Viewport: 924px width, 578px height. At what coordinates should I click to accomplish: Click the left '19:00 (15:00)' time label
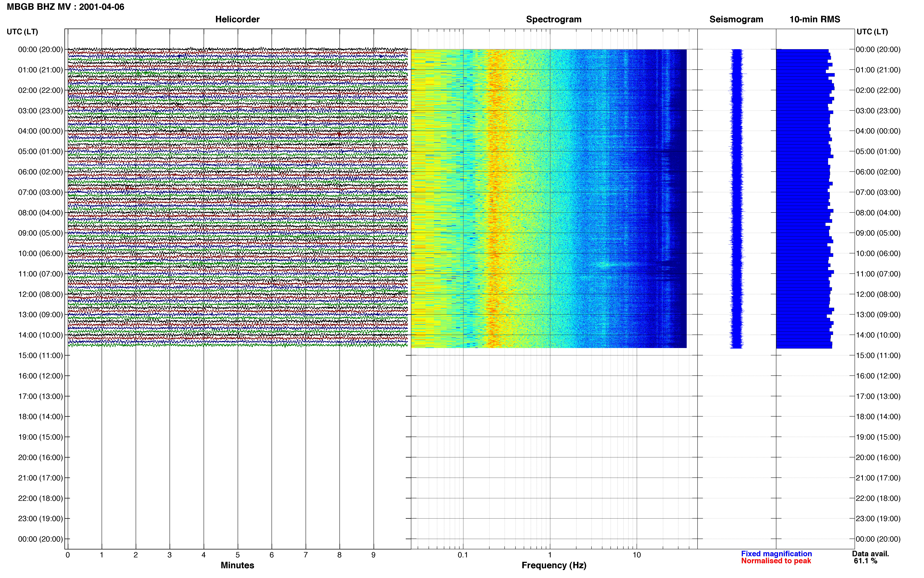[41, 437]
